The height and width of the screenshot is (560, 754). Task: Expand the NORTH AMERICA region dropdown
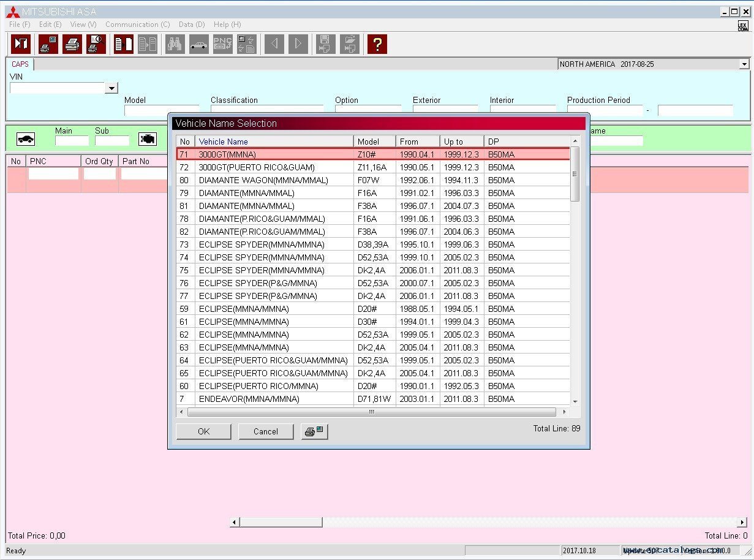pyautogui.click(x=744, y=64)
